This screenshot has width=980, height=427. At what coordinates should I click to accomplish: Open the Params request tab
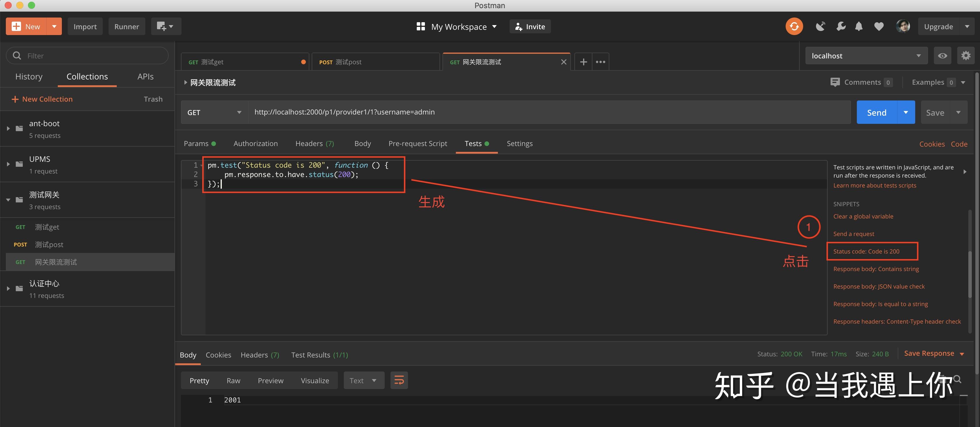coord(200,143)
